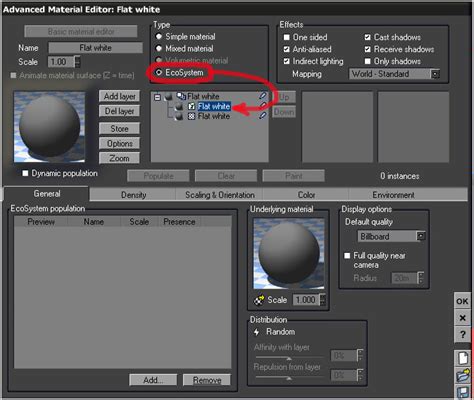Uncheck Receive shadows
The image size is (474, 400).
[x=368, y=49]
